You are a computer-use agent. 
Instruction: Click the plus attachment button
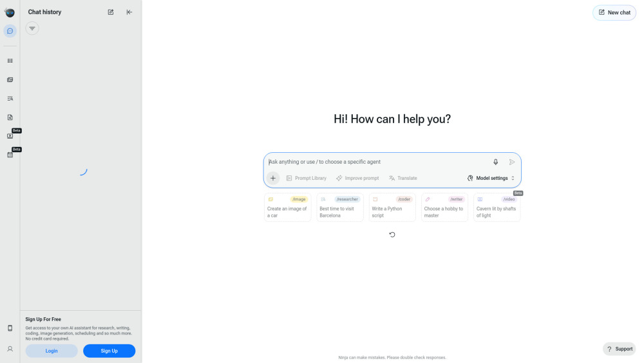[273, 178]
